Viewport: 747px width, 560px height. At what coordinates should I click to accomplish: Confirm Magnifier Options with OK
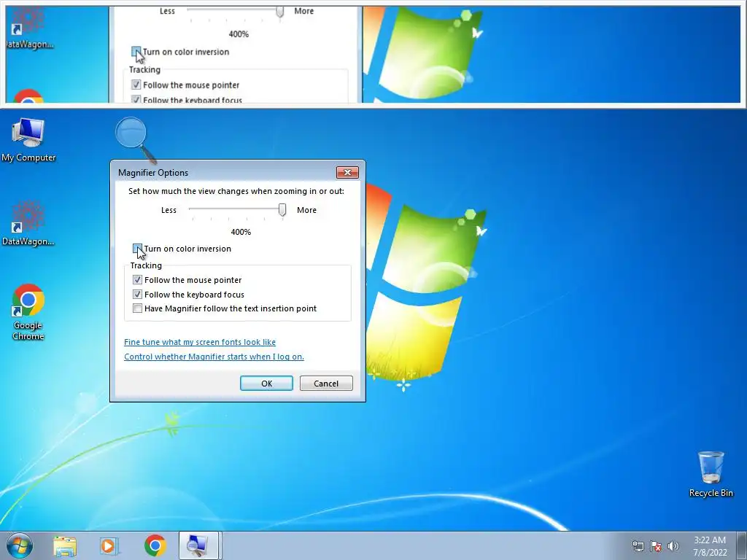coord(266,384)
